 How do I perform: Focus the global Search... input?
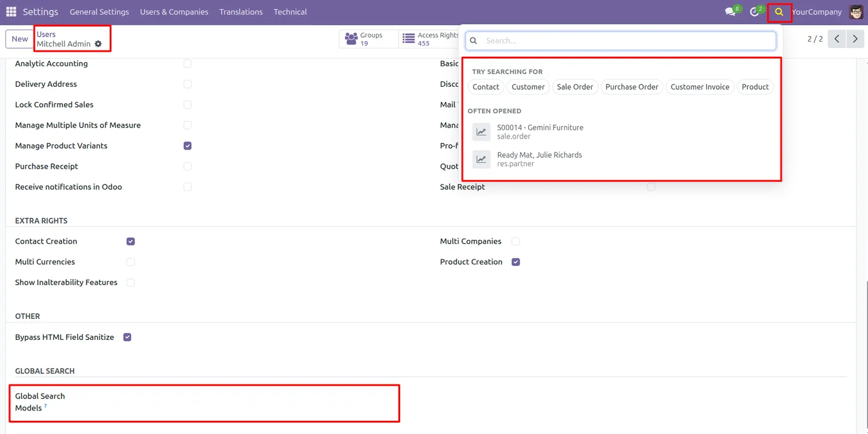pyautogui.click(x=621, y=40)
